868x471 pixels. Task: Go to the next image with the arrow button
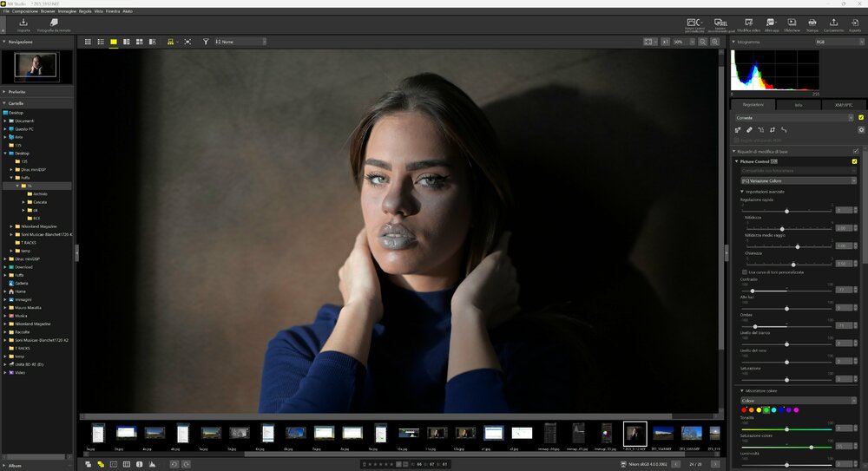[715, 464]
